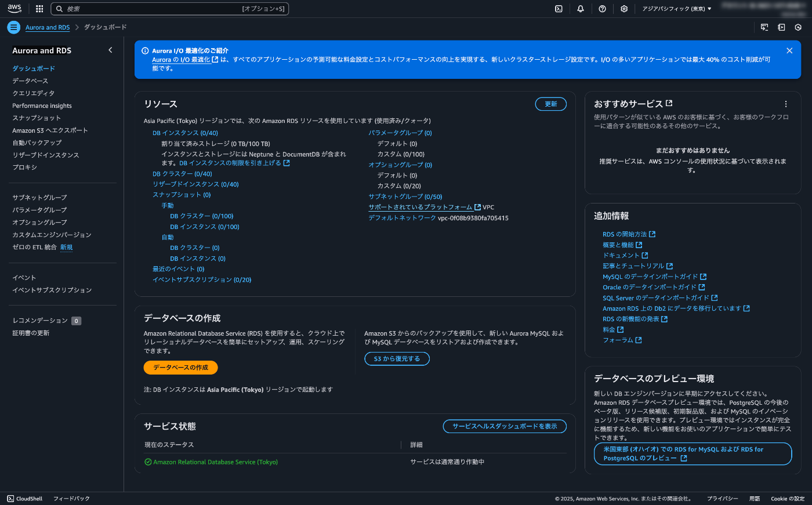The image size is (812, 505).
Task: Click サービスヘルスダッシュボードを表示 button
Action: click(x=505, y=426)
